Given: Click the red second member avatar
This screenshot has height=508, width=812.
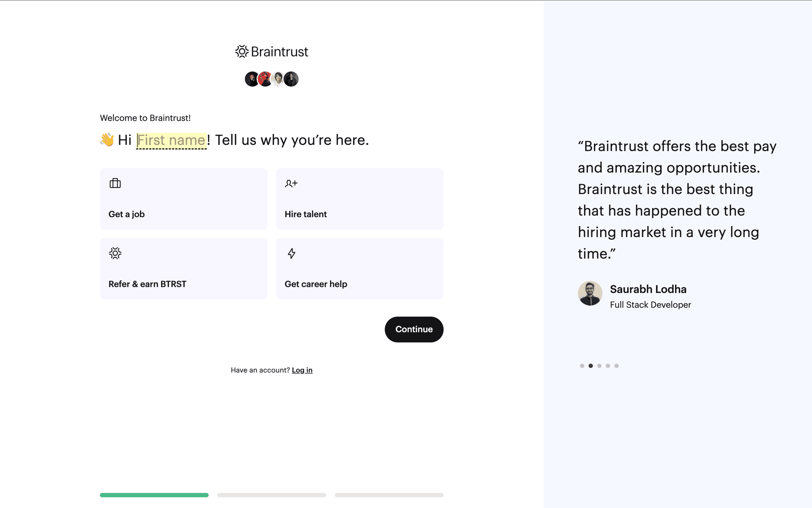Looking at the screenshot, I should [x=265, y=79].
